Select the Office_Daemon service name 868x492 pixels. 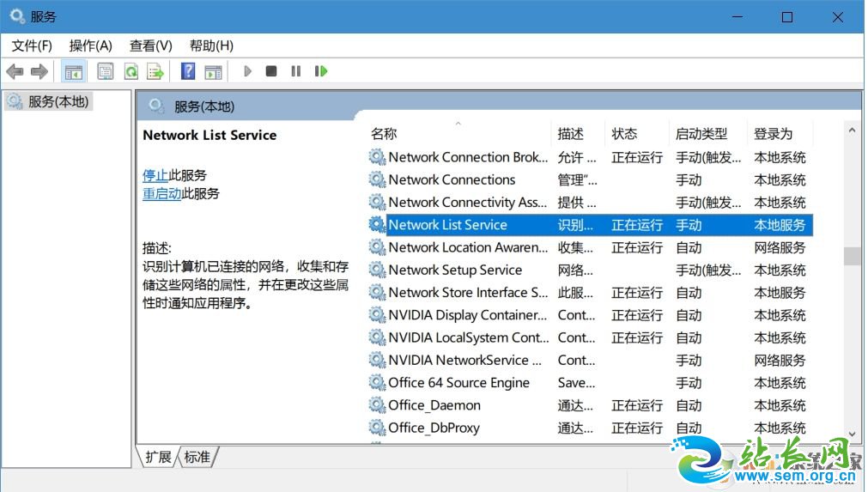tap(434, 405)
